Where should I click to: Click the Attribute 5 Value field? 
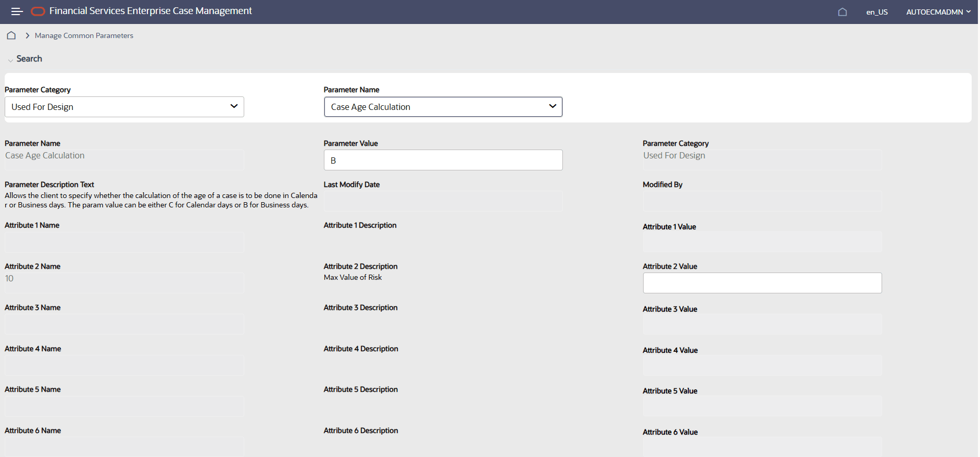[762, 406]
